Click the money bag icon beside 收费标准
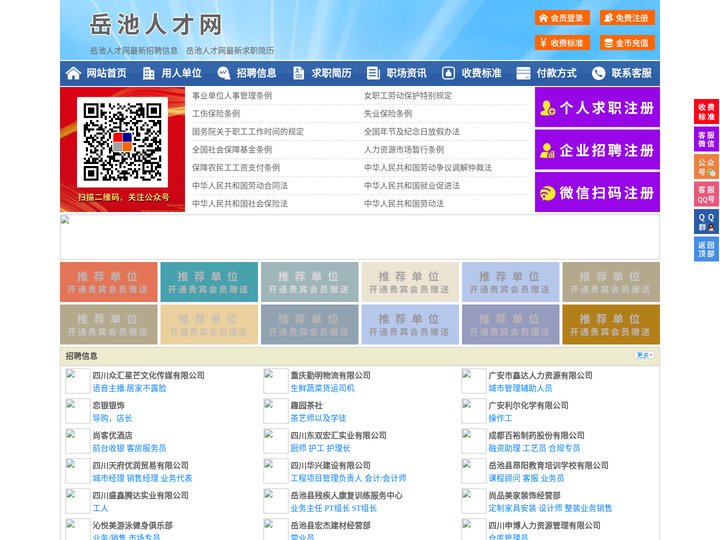Image resolution: width=720 pixels, height=540 pixels. [448, 73]
